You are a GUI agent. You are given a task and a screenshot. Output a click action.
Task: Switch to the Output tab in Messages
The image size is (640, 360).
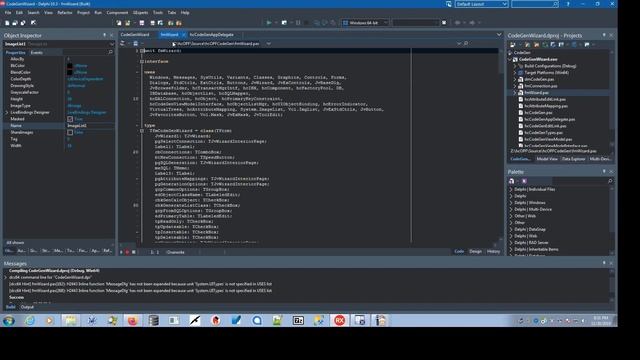click(27, 307)
